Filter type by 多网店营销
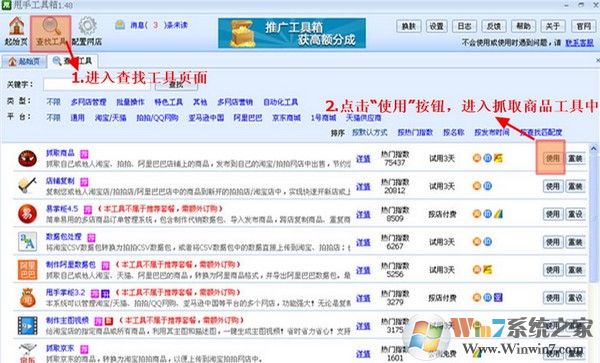 tap(235, 102)
